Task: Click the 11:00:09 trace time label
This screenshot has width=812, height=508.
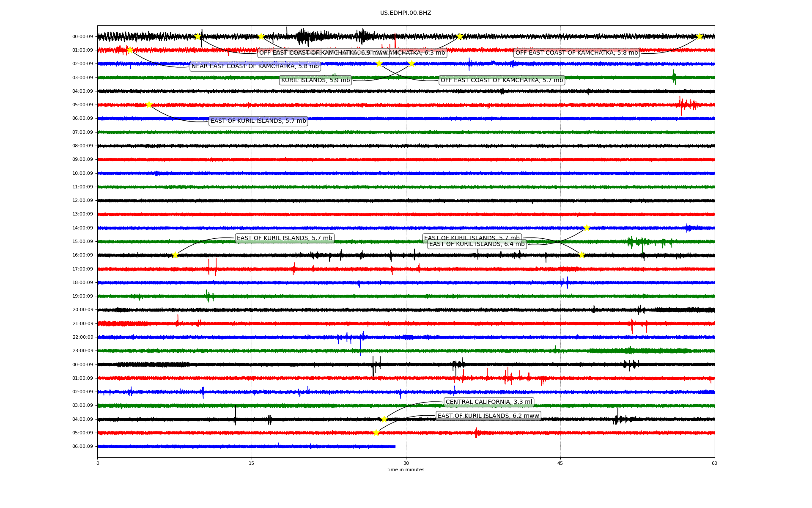Action: click(82, 187)
